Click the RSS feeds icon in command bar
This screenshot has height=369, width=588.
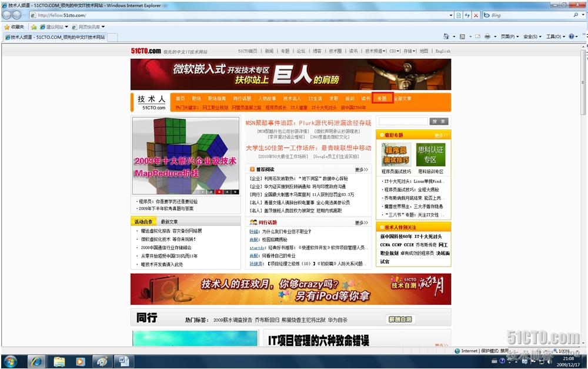point(462,36)
